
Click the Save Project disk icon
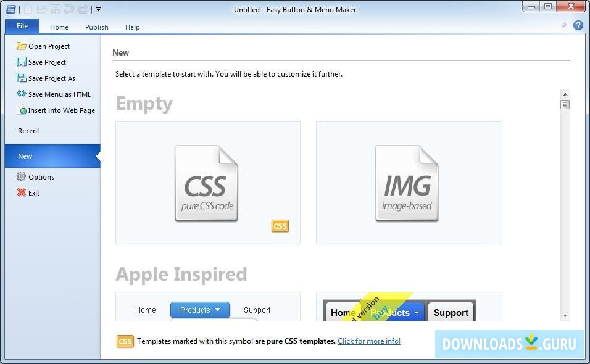click(x=22, y=62)
